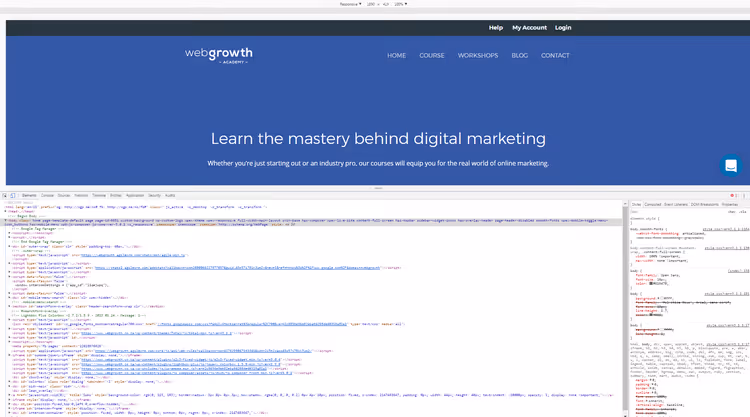Switch to the Profiles tab
Image resolution: width=750 pixels, height=417 pixels.
point(116,196)
